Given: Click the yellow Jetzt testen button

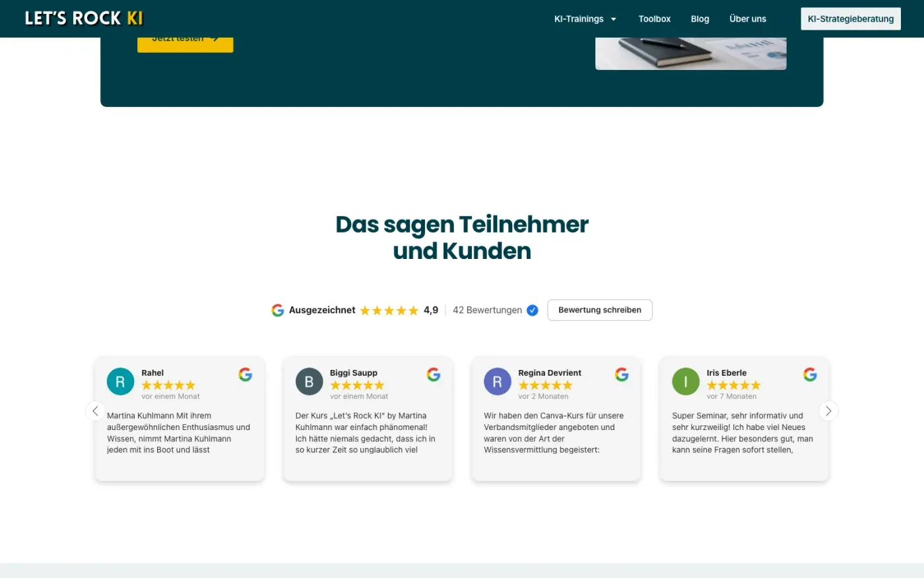Looking at the screenshot, I should (x=185, y=44).
